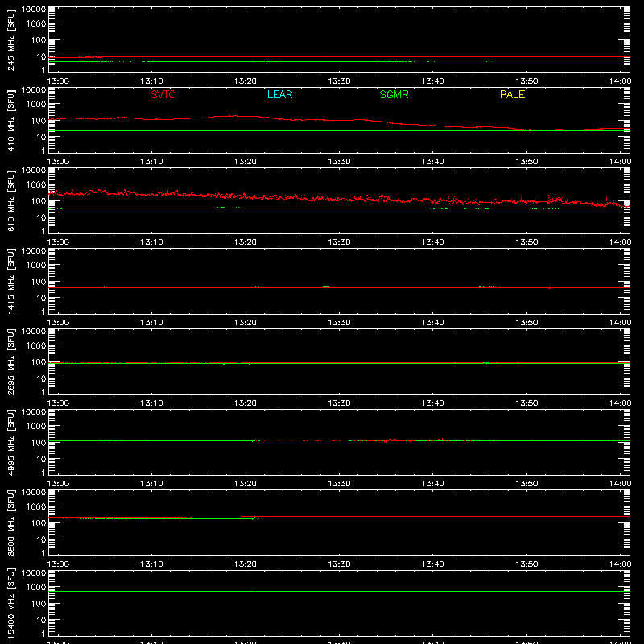The width and height of the screenshot is (644, 644).
Task: Click the 100 tick label on 2695 MHz axis
Action: [x=39, y=362]
